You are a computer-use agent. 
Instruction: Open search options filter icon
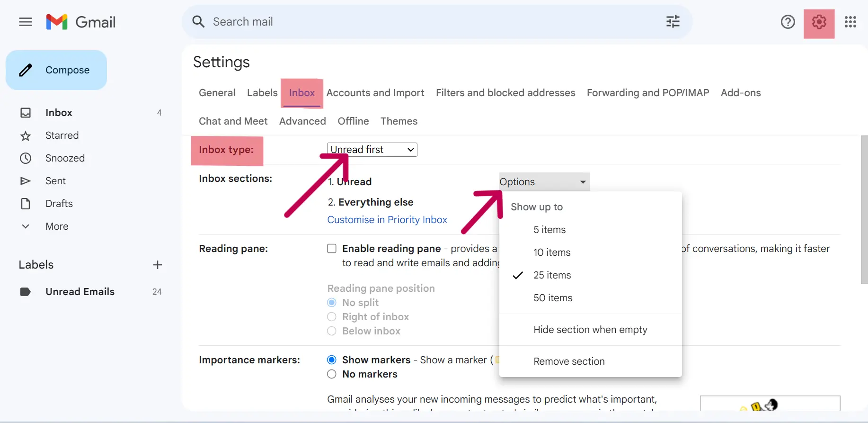pos(673,22)
